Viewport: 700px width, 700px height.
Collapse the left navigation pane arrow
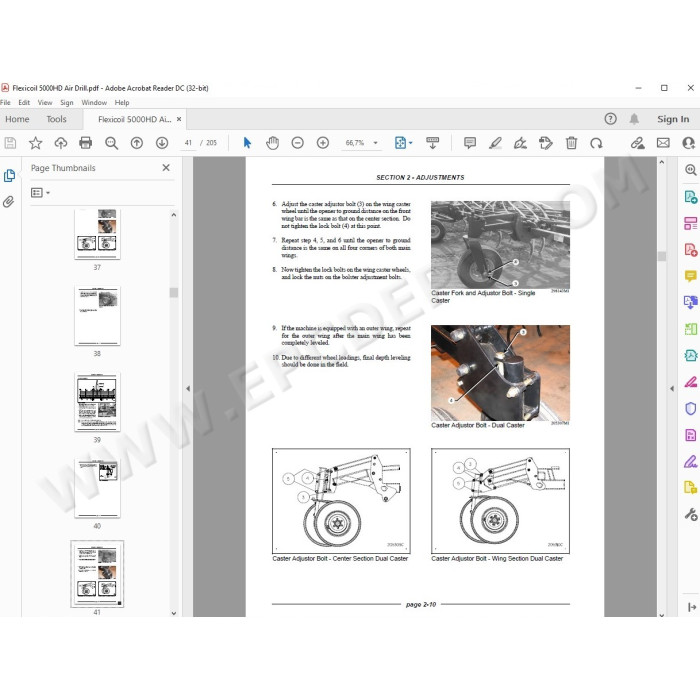pyautogui.click(x=188, y=388)
